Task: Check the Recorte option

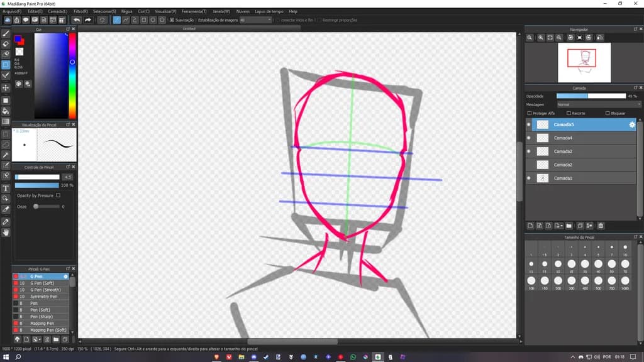Action: (x=569, y=113)
